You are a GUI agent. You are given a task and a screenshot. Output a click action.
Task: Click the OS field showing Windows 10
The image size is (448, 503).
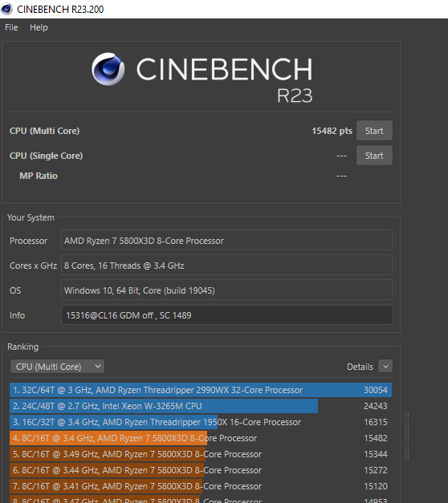(x=226, y=290)
